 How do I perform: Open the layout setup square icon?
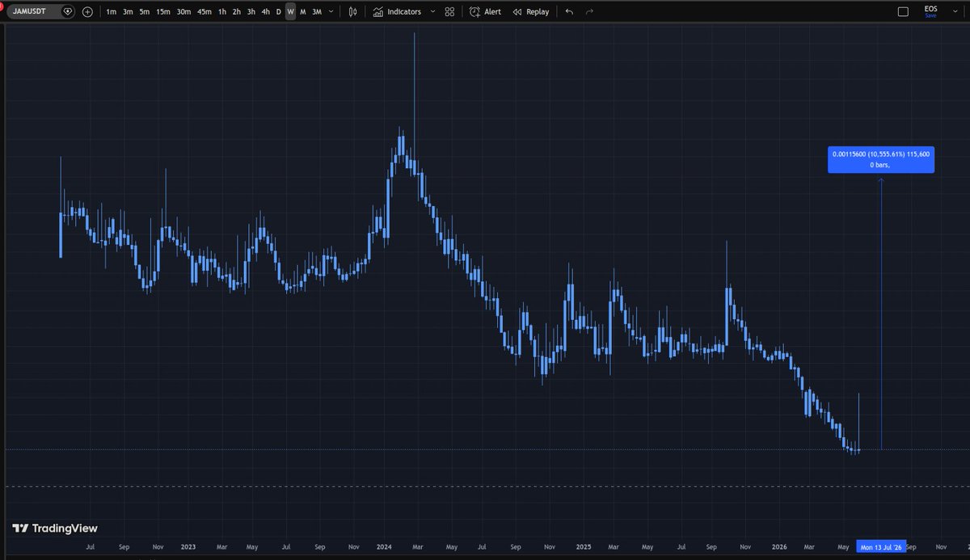[904, 12]
